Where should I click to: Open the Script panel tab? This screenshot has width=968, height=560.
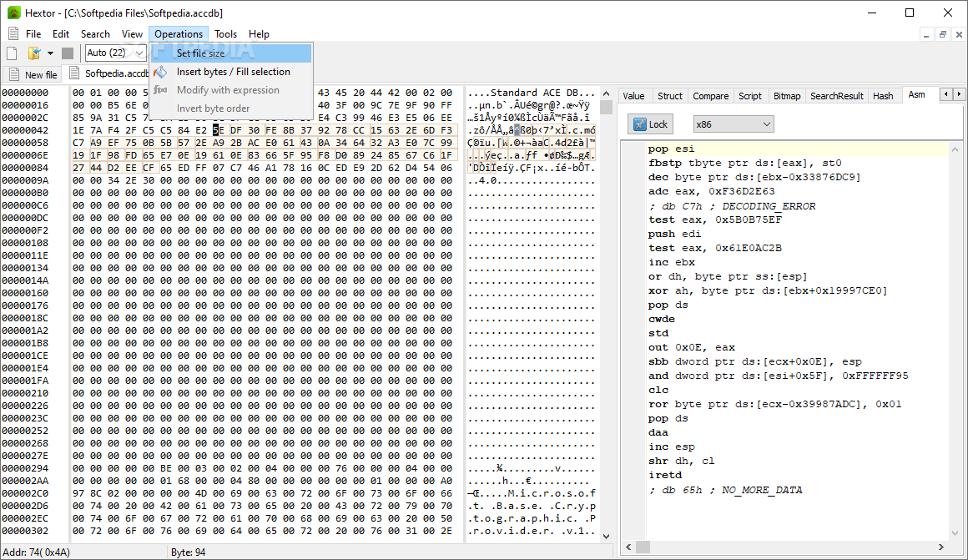coord(750,96)
